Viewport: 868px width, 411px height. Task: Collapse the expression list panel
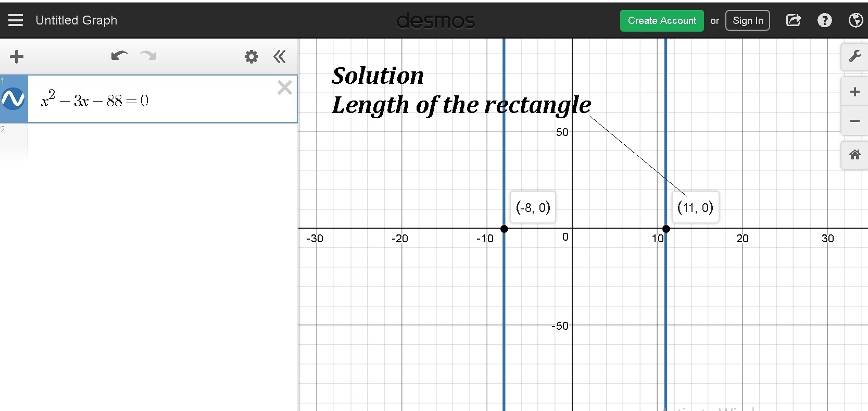pyautogui.click(x=280, y=56)
